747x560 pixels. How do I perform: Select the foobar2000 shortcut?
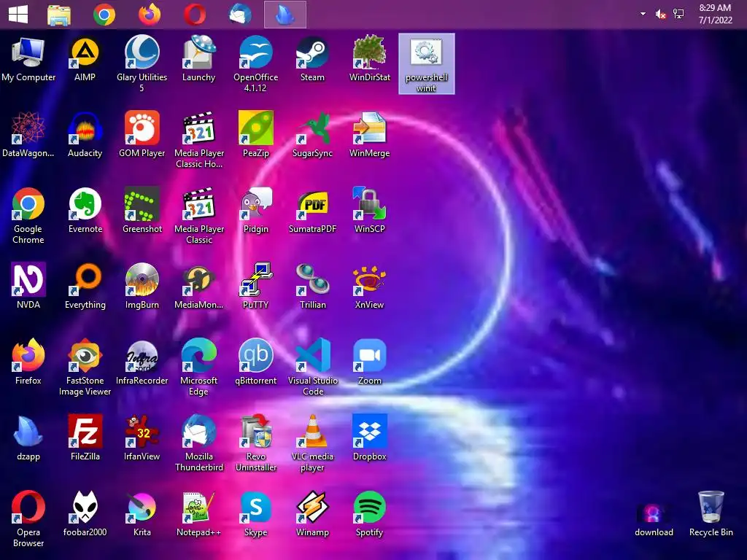pos(85,513)
